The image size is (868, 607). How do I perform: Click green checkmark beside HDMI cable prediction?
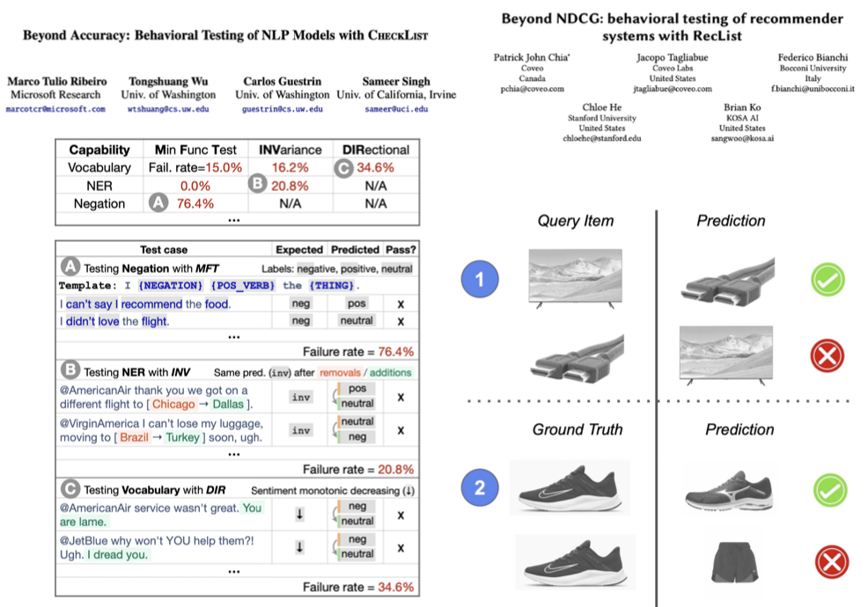(829, 281)
